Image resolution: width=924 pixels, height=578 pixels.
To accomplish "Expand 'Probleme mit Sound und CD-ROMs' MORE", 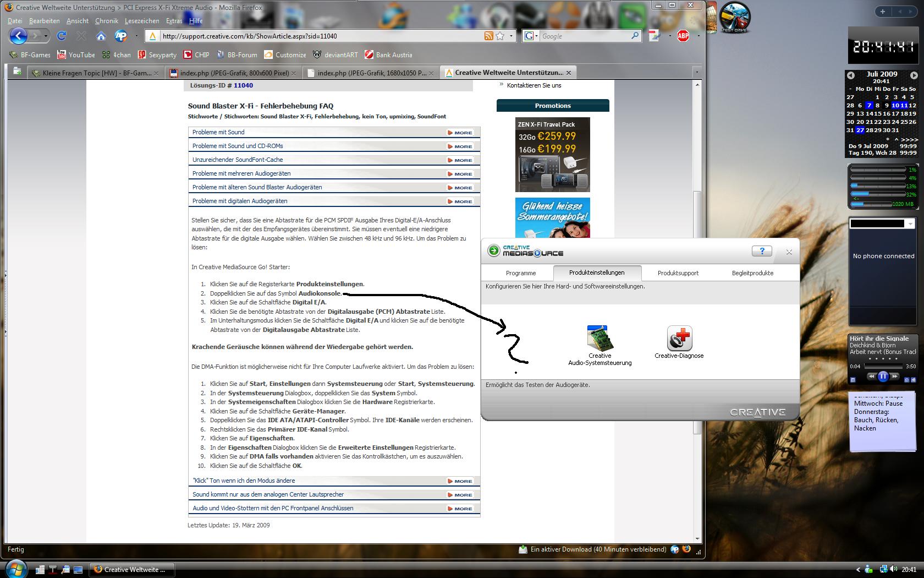I will click(x=460, y=146).
